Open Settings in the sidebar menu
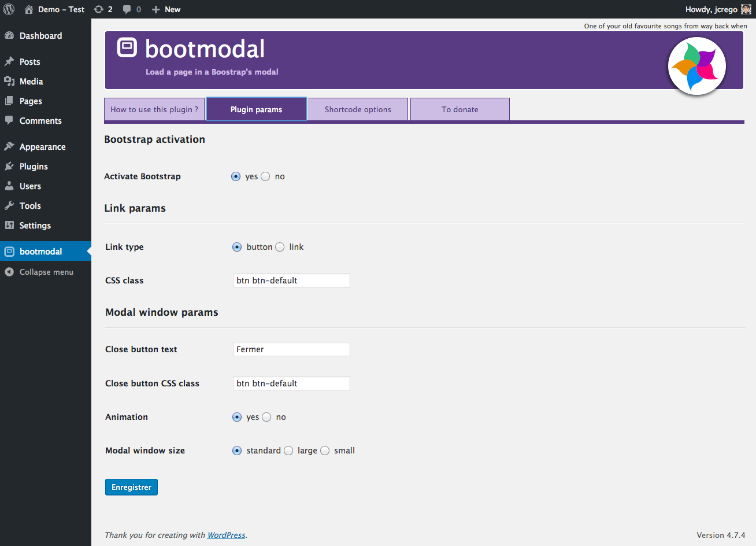The width and height of the screenshot is (756, 546). [46, 226]
